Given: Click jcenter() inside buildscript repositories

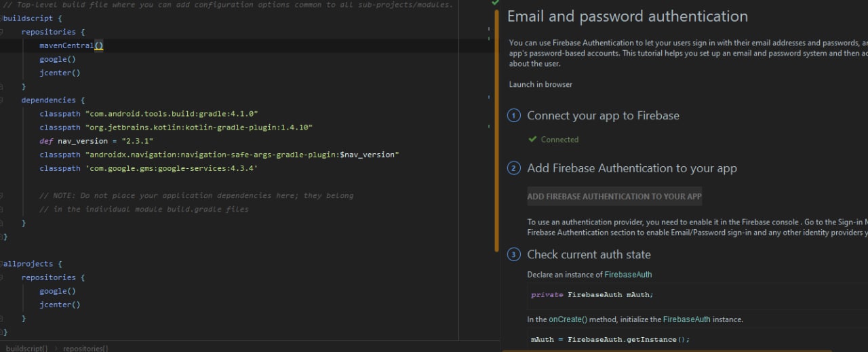Looking at the screenshot, I should [60, 73].
